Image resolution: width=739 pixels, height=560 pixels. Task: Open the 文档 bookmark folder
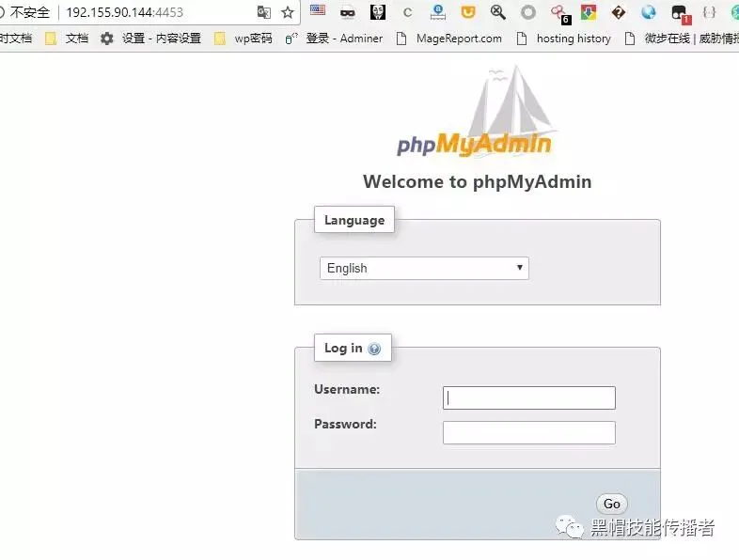click(67, 39)
